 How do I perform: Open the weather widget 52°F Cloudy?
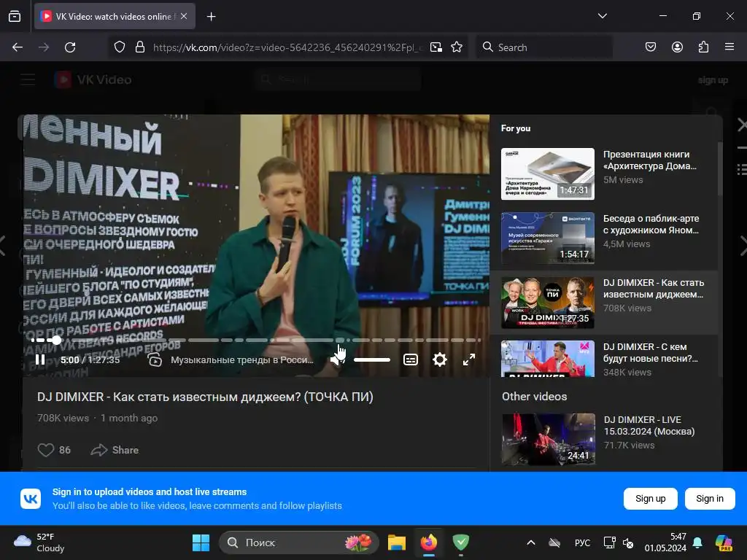(x=39, y=542)
